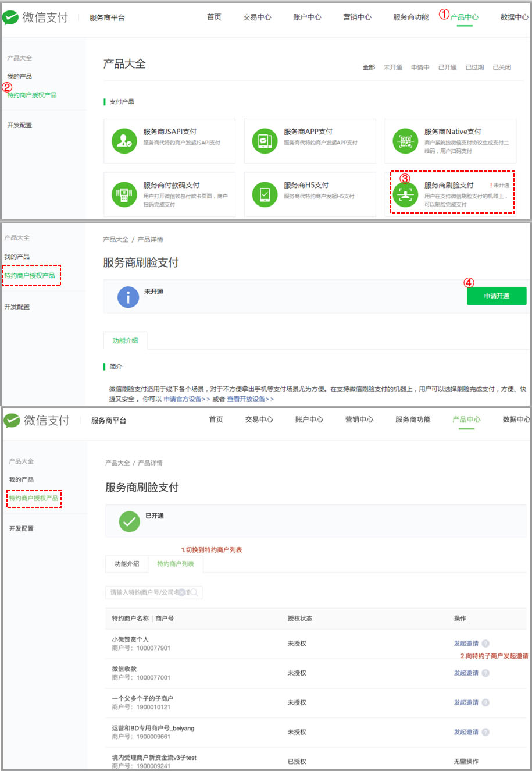Select the 服务商Native支付 QR code icon
The image size is (532, 771).
(x=405, y=141)
